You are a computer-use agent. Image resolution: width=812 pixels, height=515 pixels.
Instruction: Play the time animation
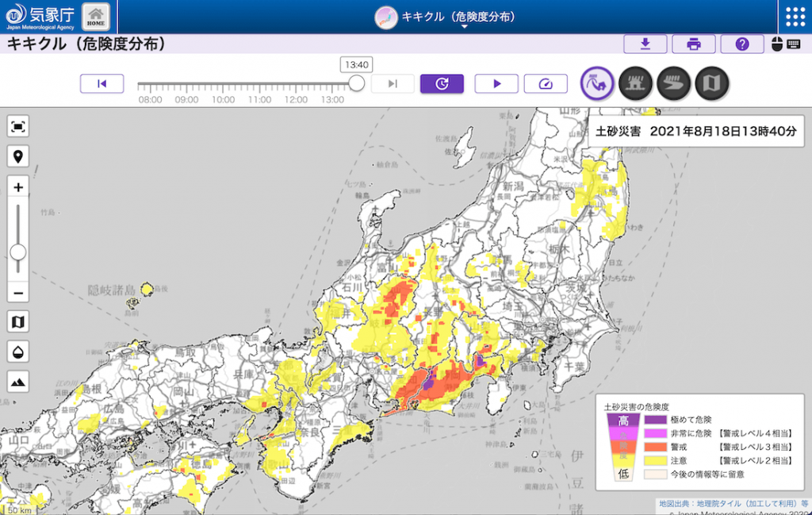496,83
